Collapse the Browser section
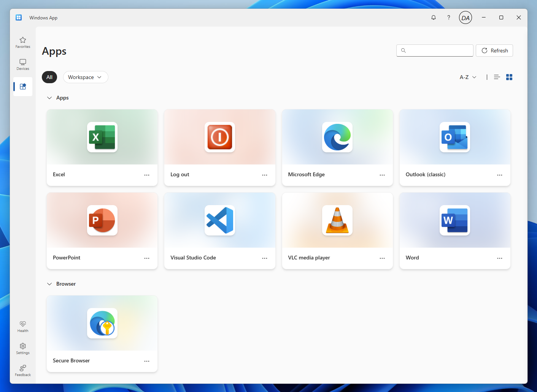The image size is (537, 392). tap(49, 284)
